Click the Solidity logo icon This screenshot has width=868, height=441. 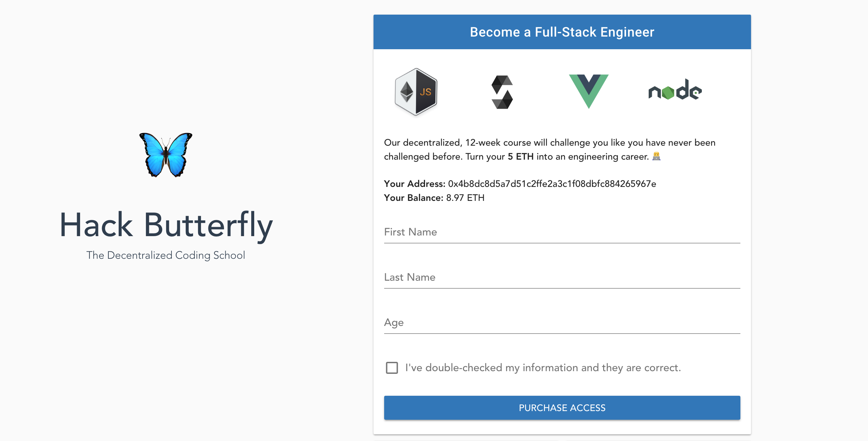coord(502,92)
